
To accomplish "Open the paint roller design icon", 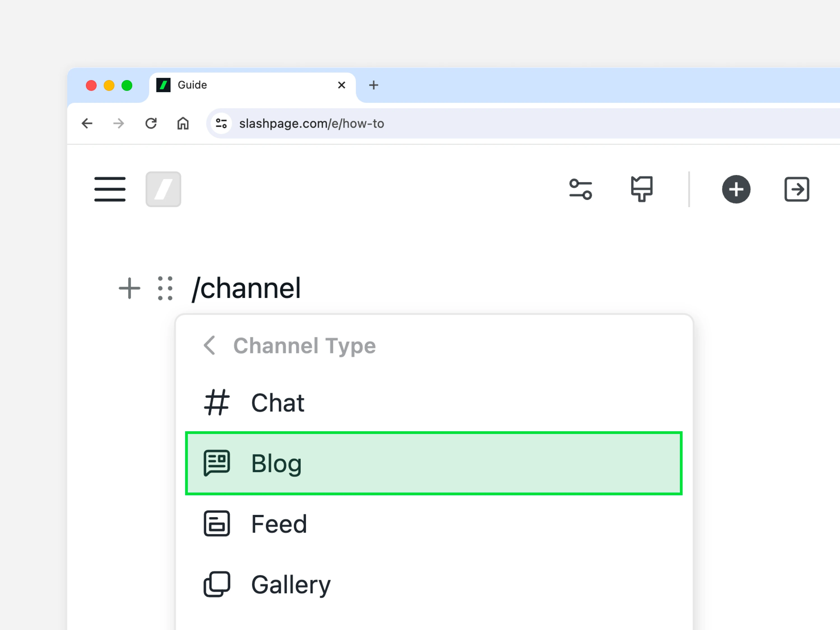I will (x=641, y=189).
